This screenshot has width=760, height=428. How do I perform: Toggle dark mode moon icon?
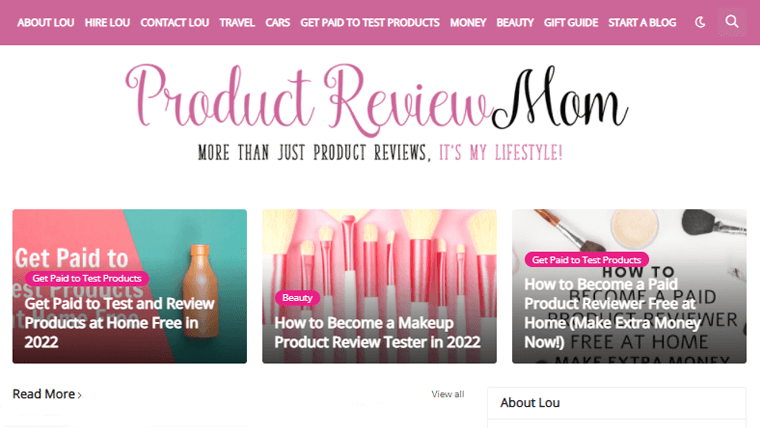coord(700,21)
